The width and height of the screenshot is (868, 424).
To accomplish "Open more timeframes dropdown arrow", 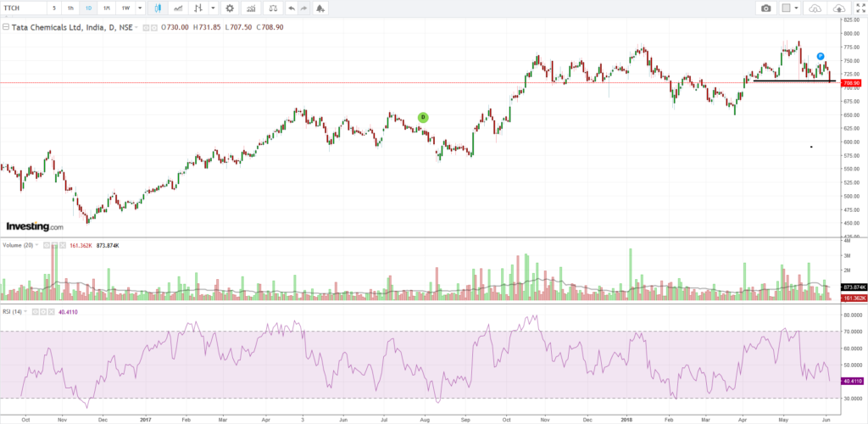I will point(140,8).
